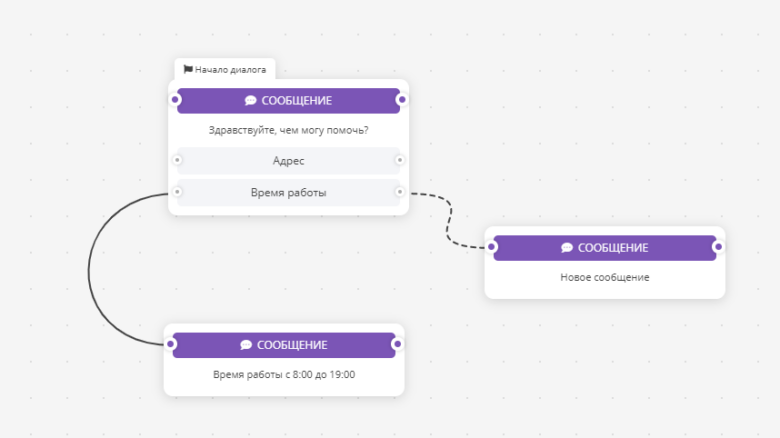780x438 pixels.
Task: Select text Здравствуйте, чем могу помочь?
Action: point(289,130)
